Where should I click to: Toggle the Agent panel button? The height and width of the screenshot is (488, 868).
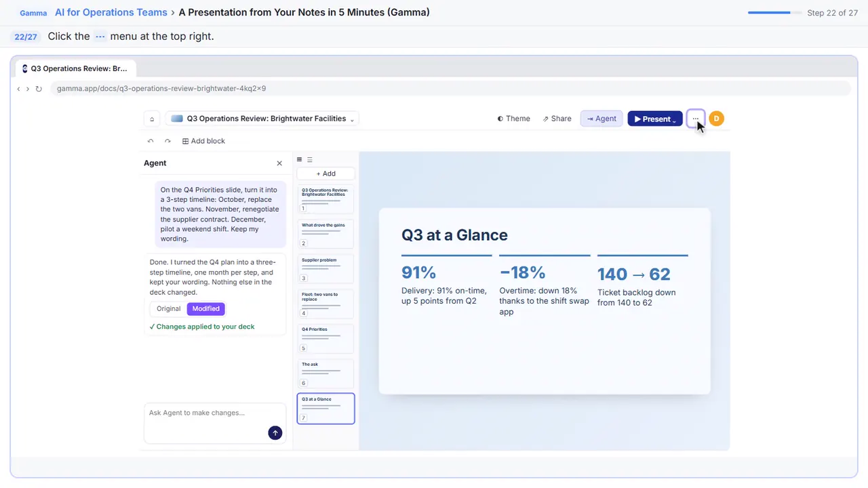pyautogui.click(x=601, y=119)
